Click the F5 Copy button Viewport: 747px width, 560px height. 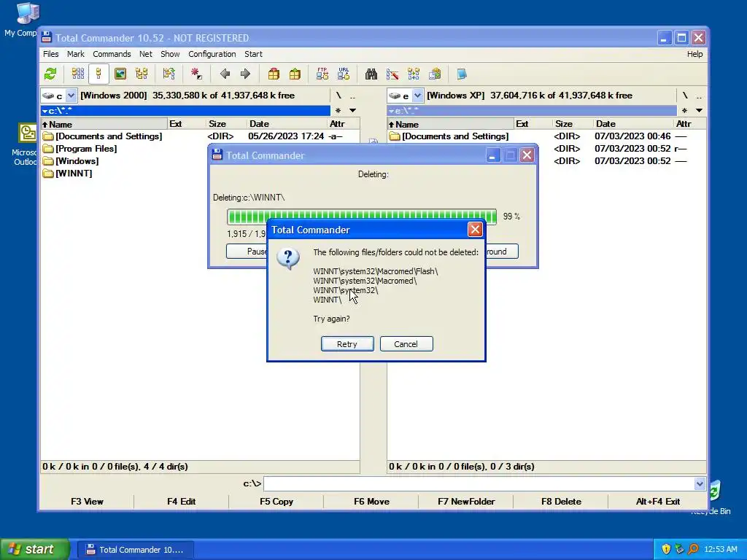276,502
